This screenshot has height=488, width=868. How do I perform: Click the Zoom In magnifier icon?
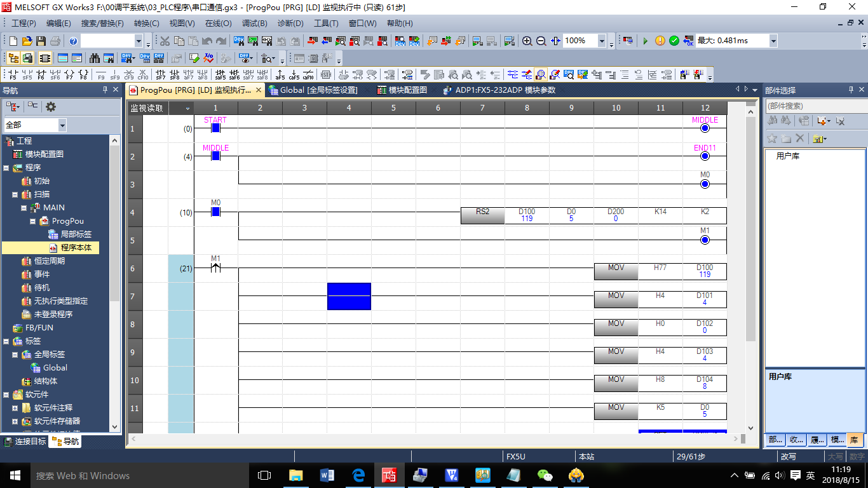click(x=527, y=41)
